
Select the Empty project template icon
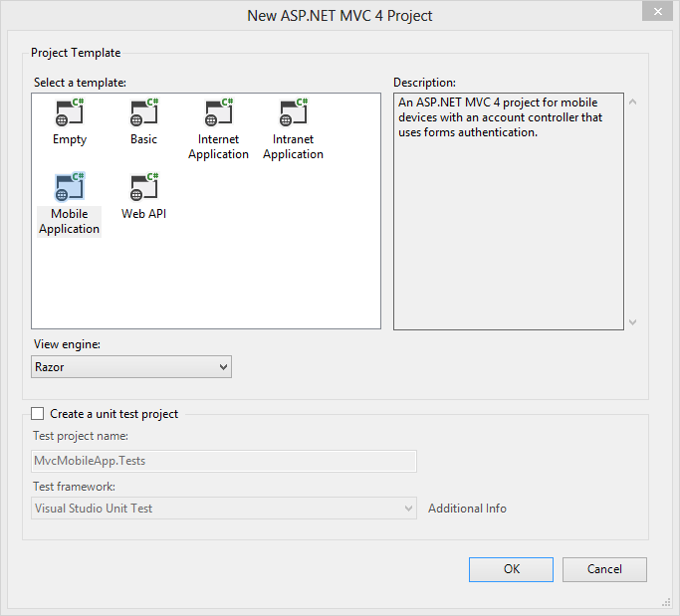click(70, 112)
